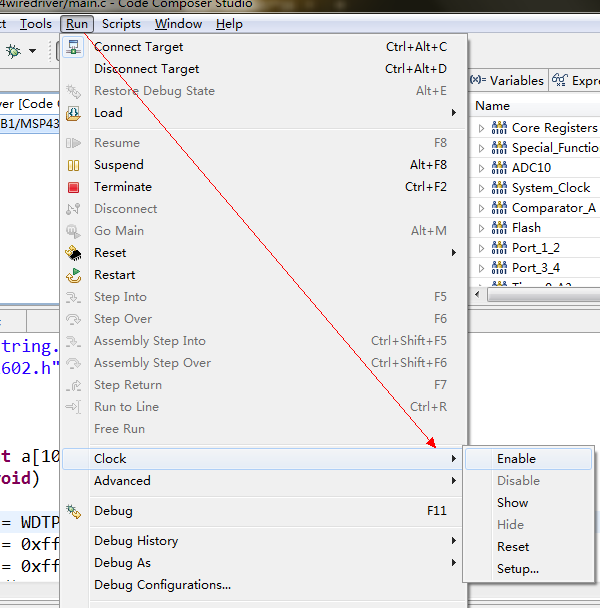The image size is (600, 608).
Task: Choose Connect Target menu entry
Action: tap(264, 47)
